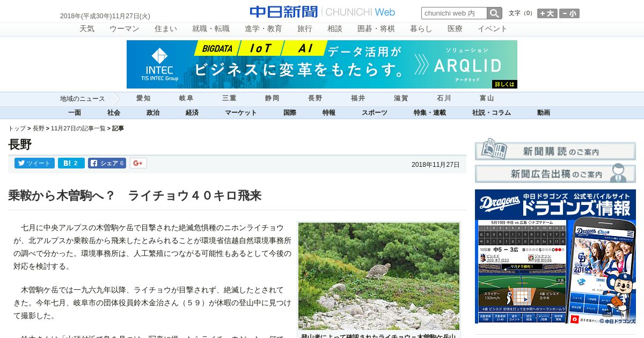This screenshot has width=644, height=338.
Task: Enlarge the ライチョウ article photo
Action: pyautogui.click(x=379, y=276)
